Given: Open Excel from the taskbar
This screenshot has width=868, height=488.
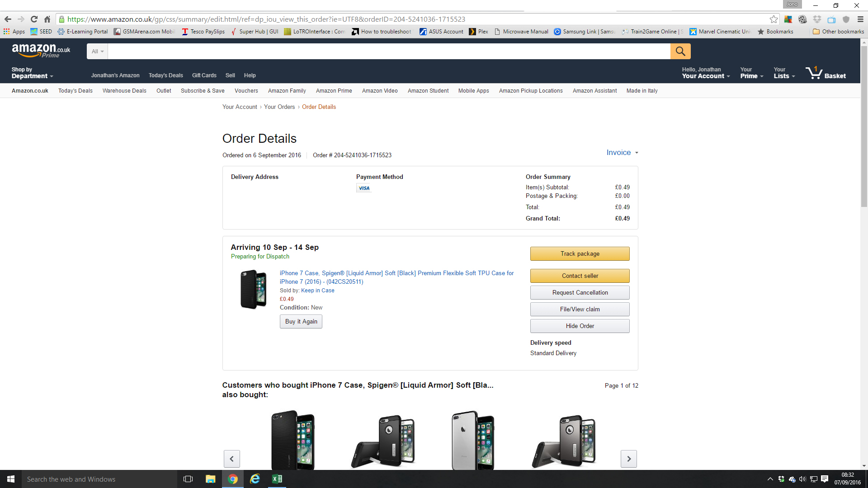Looking at the screenshot, I should click(277, 479).
